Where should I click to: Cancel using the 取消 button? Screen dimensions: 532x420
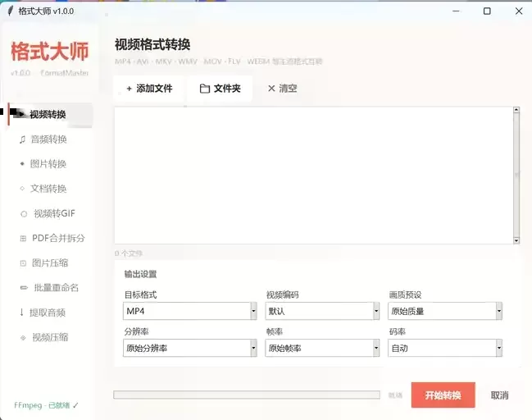499,395
